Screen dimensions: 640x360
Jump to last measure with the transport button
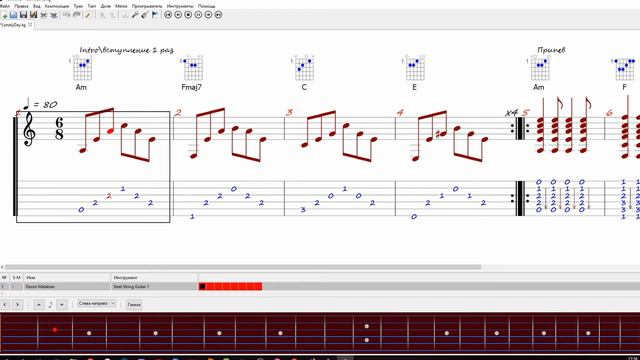(218, 15)
